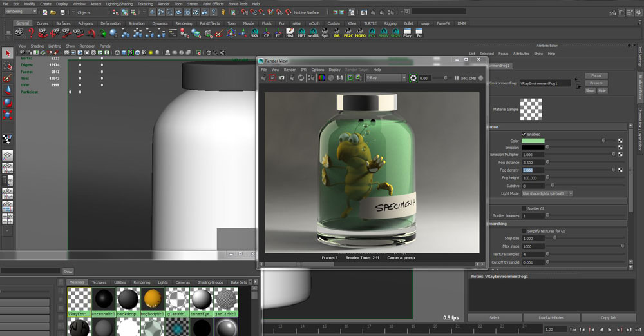Switch to the Dynamics shelf tab
Viewport: 644px width, 336px height.
coord(160,23)
